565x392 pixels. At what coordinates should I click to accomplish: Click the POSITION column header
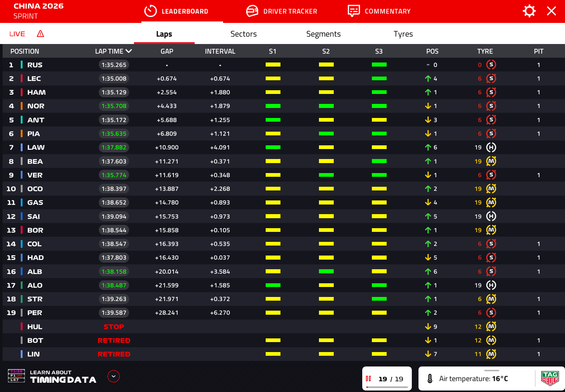pyautogui.click(x=25, y=51)
